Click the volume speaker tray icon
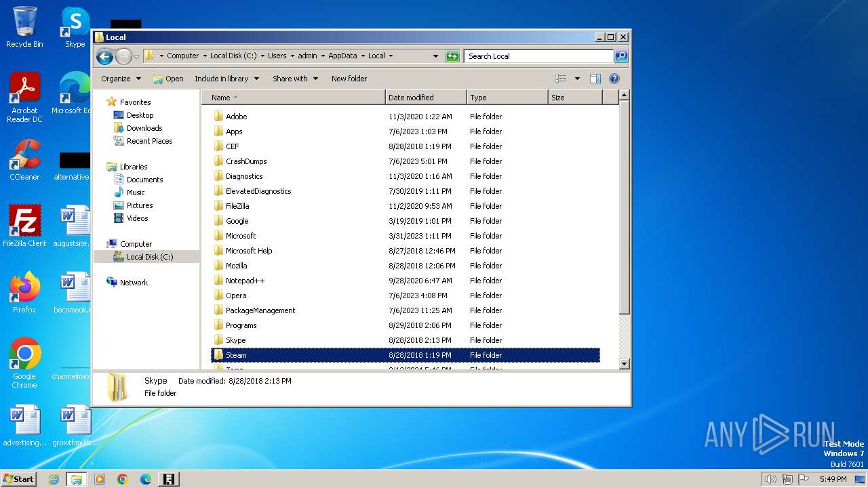 [770, 479]
